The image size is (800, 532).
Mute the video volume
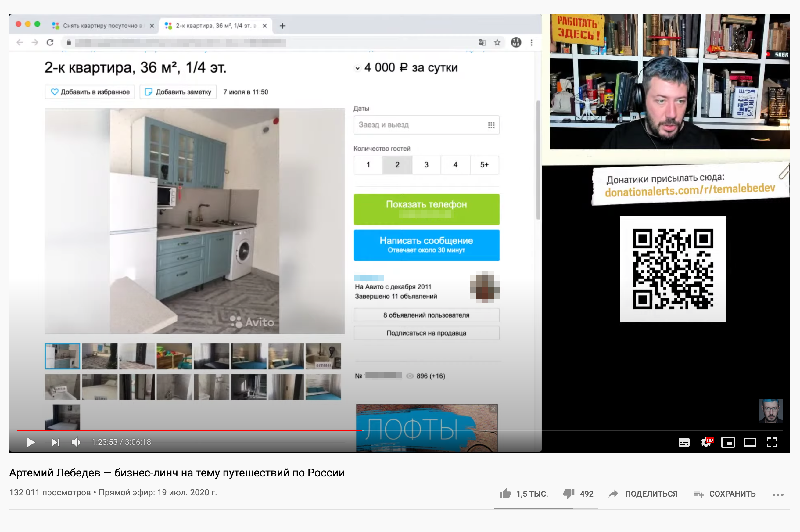(x=76, y=442)
